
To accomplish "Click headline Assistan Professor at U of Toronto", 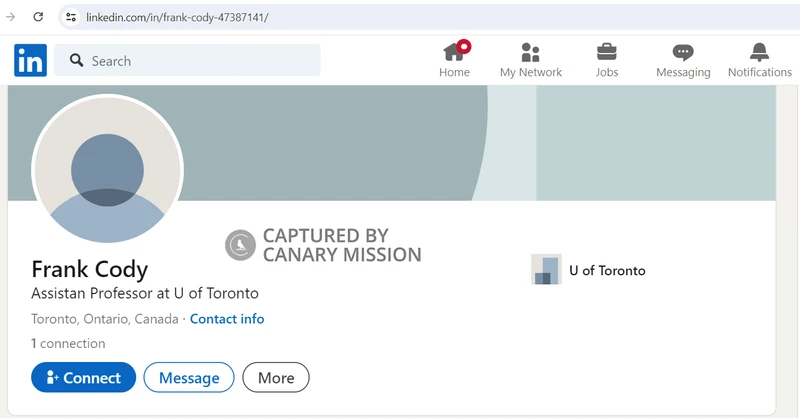I will coord(145,293).
